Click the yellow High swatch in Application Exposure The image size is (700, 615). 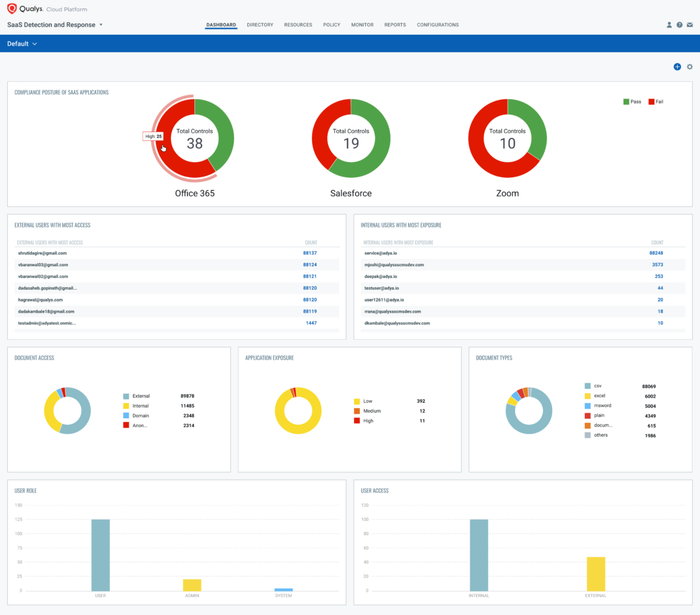pos(357,421)
